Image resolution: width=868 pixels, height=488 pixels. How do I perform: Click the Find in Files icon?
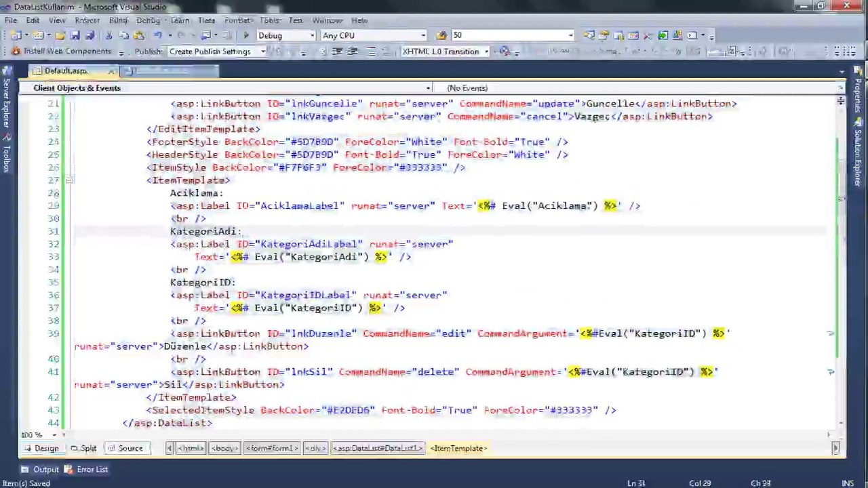tap(441, 35)
